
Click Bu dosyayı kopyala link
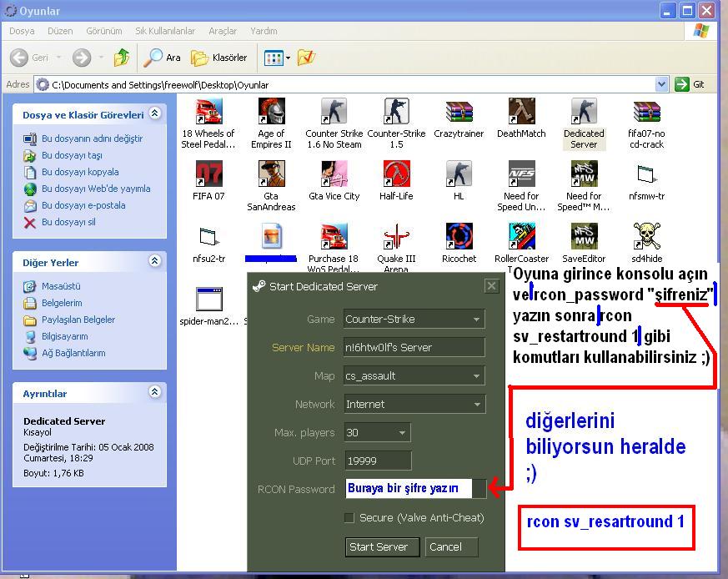tap(80, 172)
